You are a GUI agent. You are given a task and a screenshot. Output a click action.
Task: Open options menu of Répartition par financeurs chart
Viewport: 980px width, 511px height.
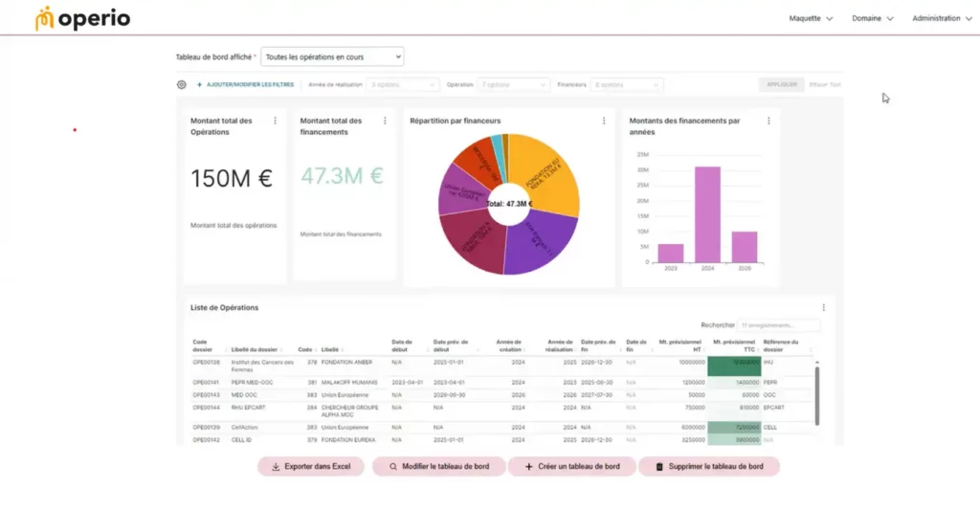pos(604,121)
